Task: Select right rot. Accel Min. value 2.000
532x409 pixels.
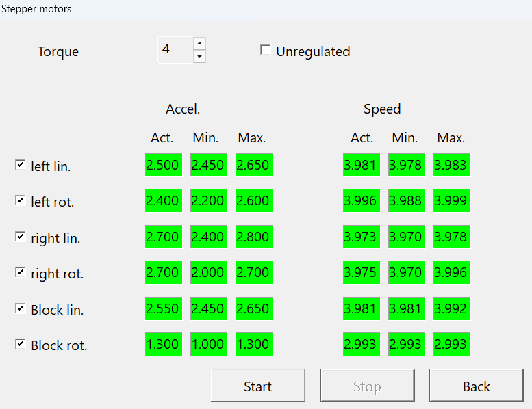Action: (209, 272)
